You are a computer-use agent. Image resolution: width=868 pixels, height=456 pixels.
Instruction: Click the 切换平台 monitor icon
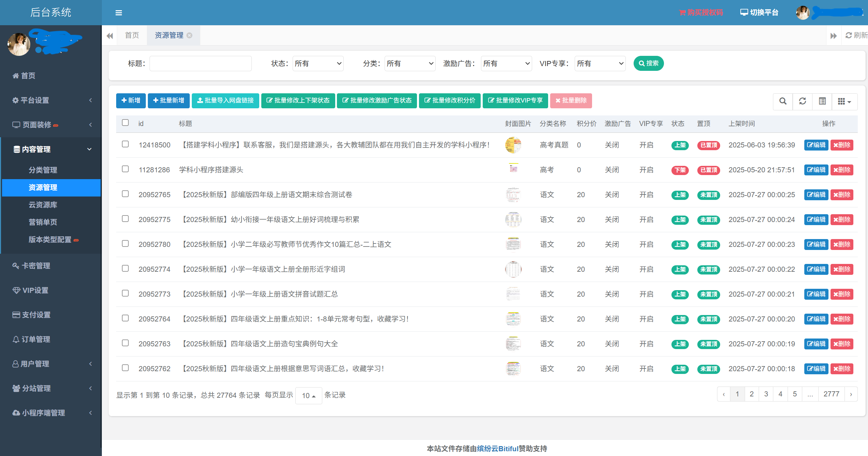tap(743, 12)
